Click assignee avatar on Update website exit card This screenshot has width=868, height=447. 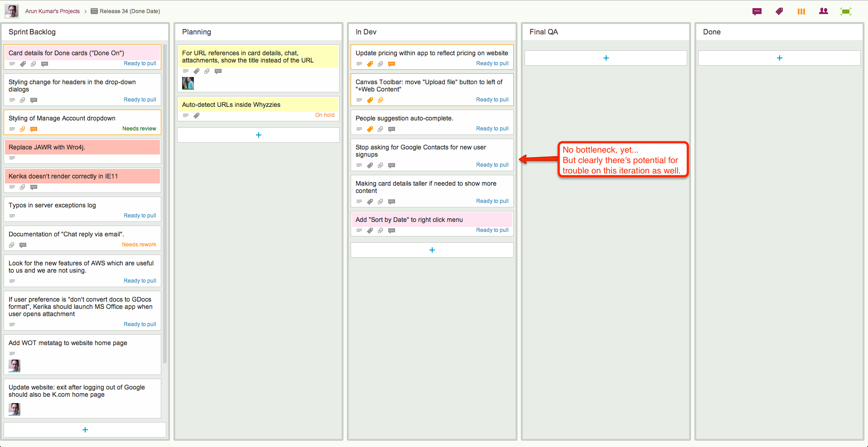point(14,409)
